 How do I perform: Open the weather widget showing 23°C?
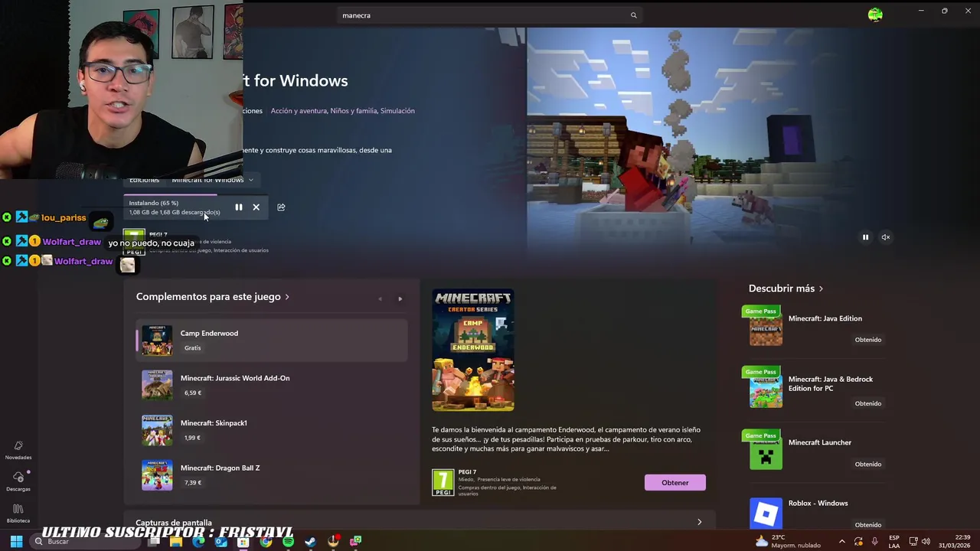click(x=788, y=541)
